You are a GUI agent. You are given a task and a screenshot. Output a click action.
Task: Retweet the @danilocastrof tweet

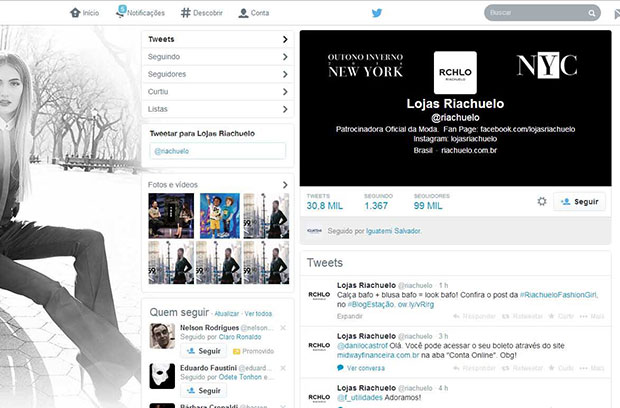tap(524, 368)
